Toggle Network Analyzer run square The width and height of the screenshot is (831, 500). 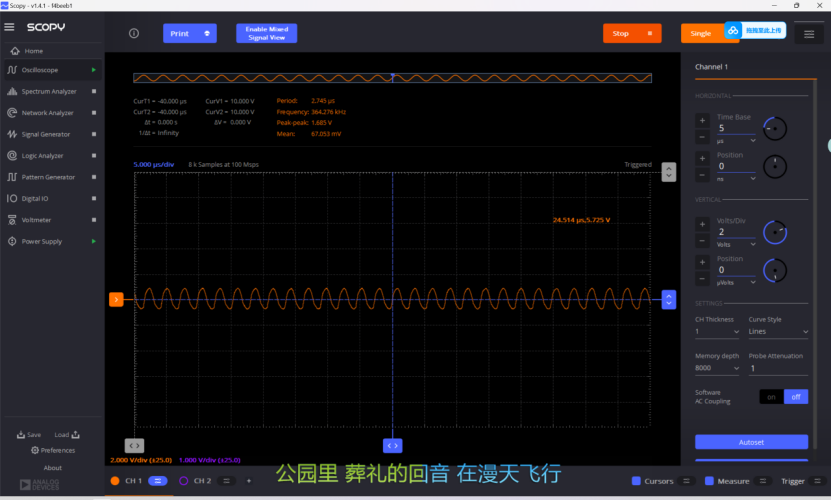pos(94,113)
